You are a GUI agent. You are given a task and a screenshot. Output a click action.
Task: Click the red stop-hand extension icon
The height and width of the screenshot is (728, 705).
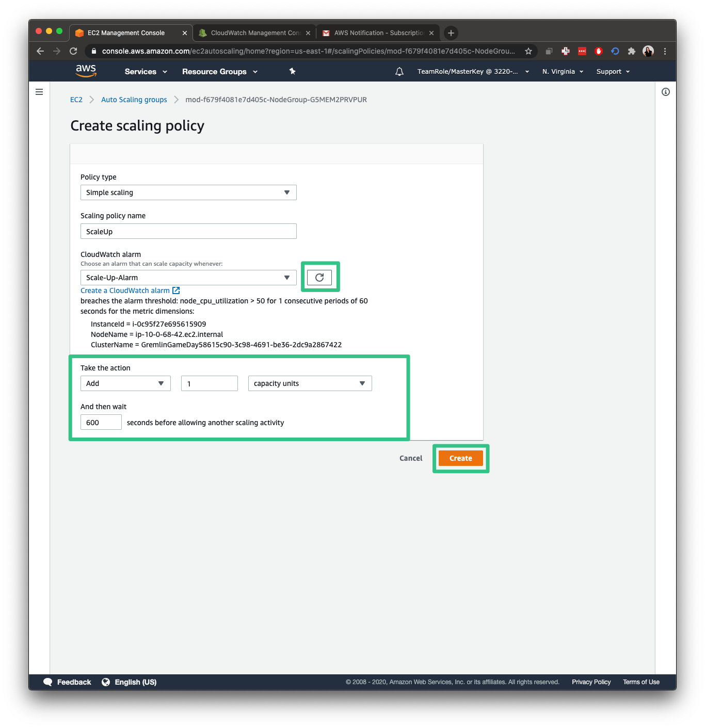(x=599, y=51)
